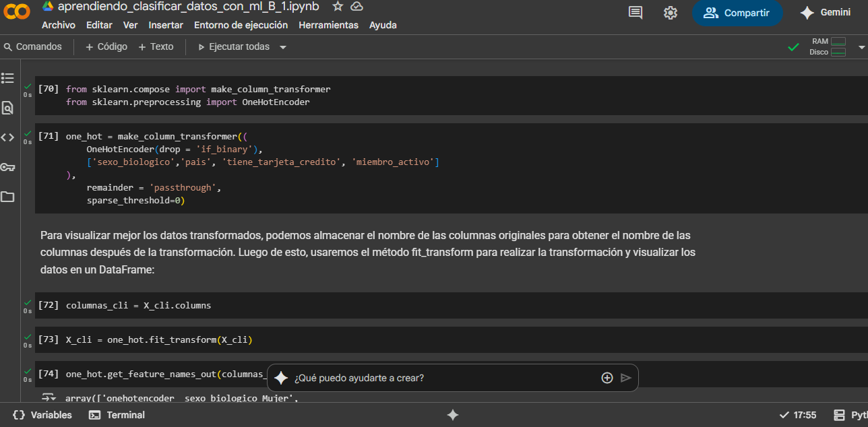
Task: Click the Google Colab logo
Action: (16, 12)
